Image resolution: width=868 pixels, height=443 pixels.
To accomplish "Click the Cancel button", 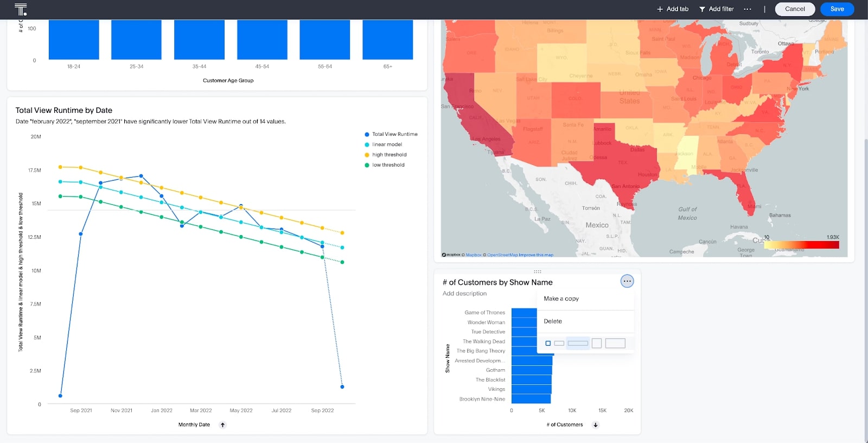I will (795, 9).
